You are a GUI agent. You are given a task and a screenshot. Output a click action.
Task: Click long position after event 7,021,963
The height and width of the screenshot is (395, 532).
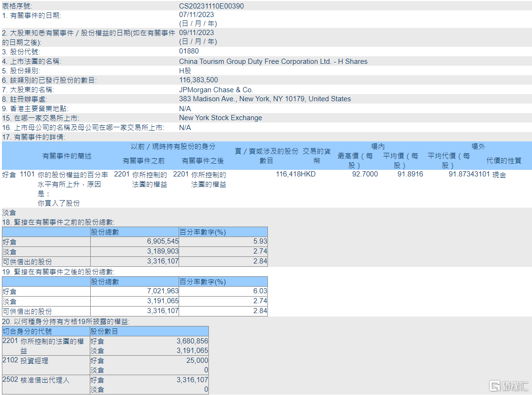[163, 291]
